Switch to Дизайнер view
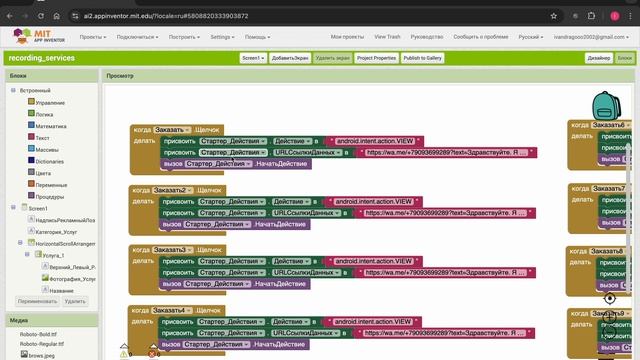This screenshot has width=640, height=360. [x=598, y=58]
